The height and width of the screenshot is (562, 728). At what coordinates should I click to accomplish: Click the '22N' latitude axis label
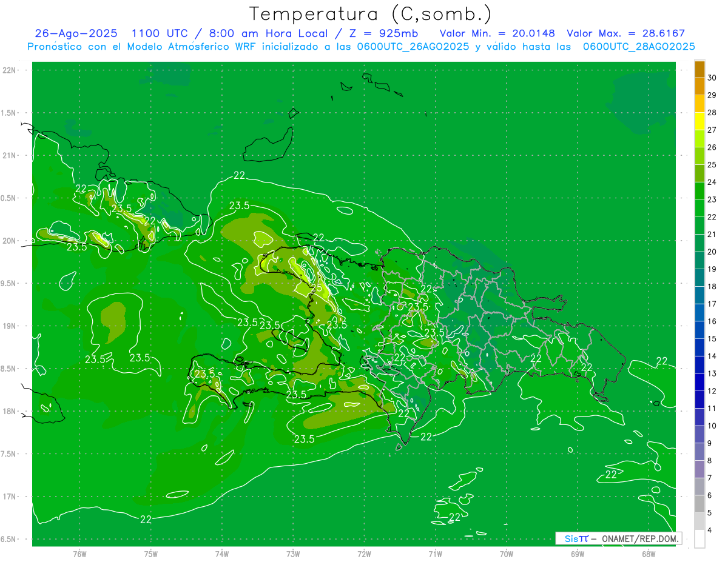coord(10,70)
